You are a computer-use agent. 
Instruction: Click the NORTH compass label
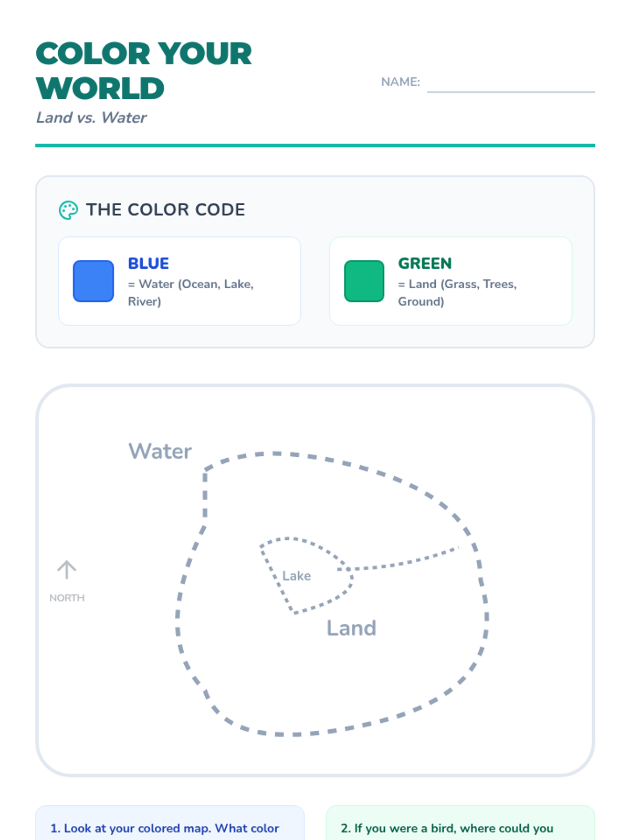[x=67, y=598]
